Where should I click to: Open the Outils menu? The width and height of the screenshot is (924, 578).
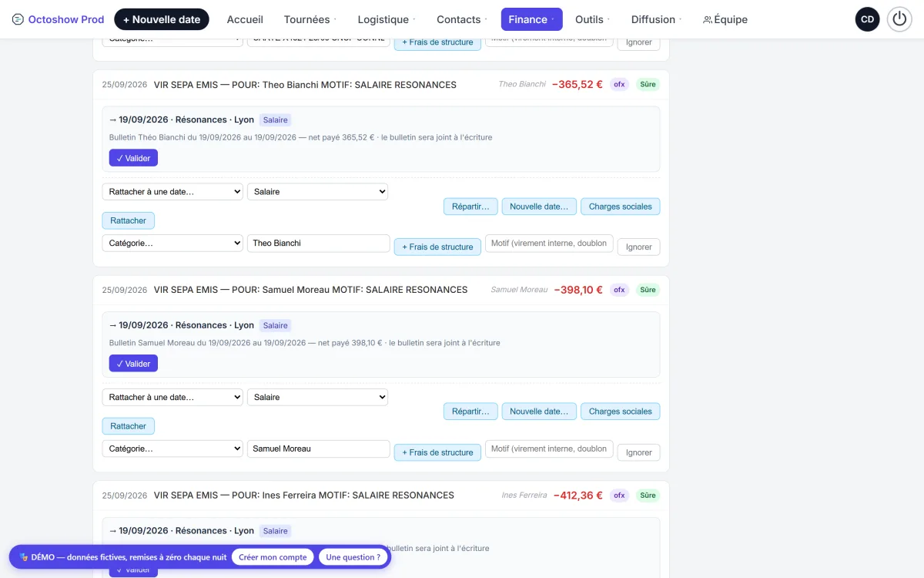pyautogui.click(x=592, y=19)
